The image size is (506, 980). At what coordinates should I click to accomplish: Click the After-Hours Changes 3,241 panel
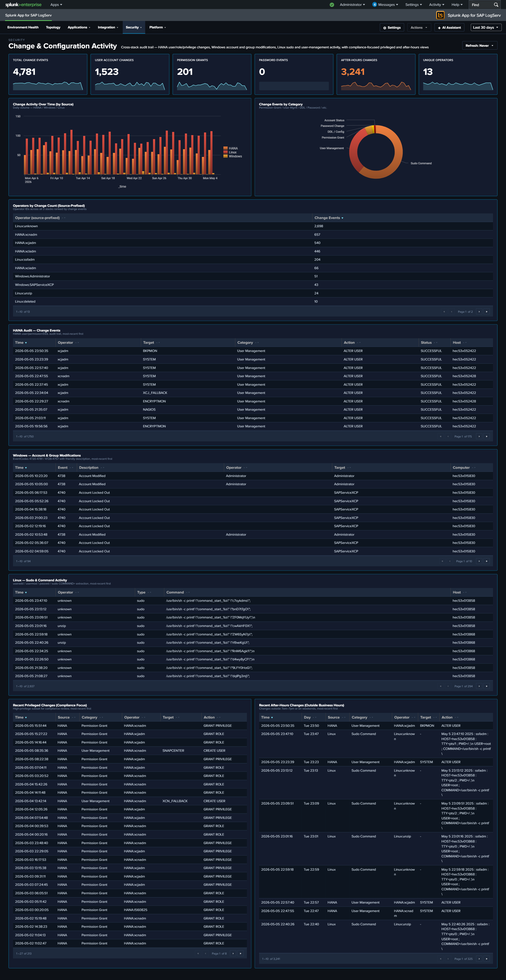[x=376, y=74]
